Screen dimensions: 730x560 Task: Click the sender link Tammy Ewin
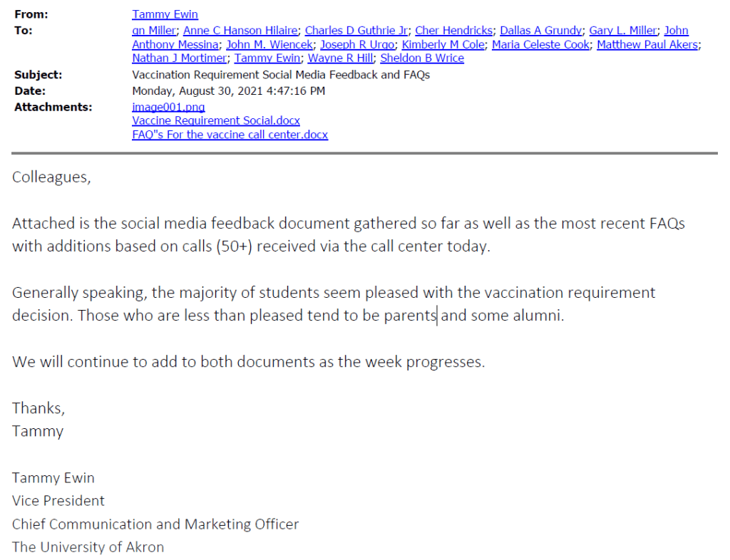165,14
